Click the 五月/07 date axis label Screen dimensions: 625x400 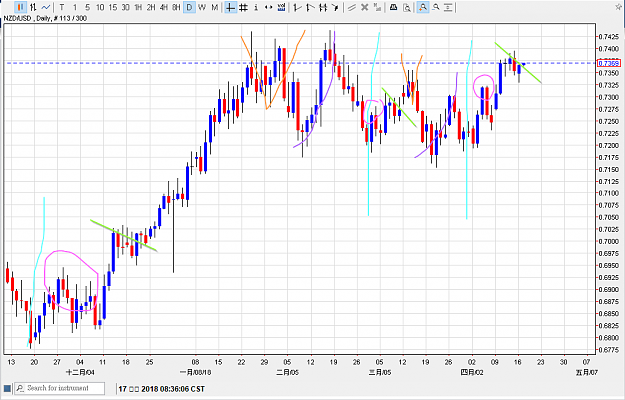pyautogui.click(x=586, y=373)
